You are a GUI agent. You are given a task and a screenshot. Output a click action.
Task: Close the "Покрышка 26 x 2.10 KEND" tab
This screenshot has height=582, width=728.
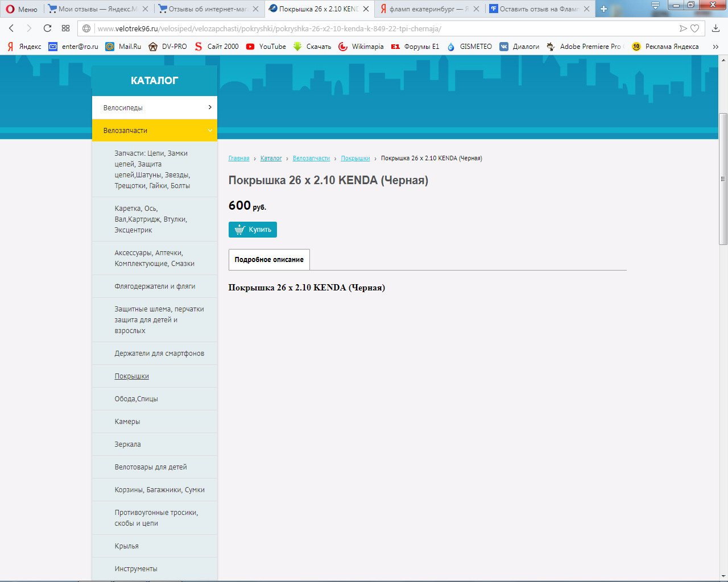pos(366,9)
